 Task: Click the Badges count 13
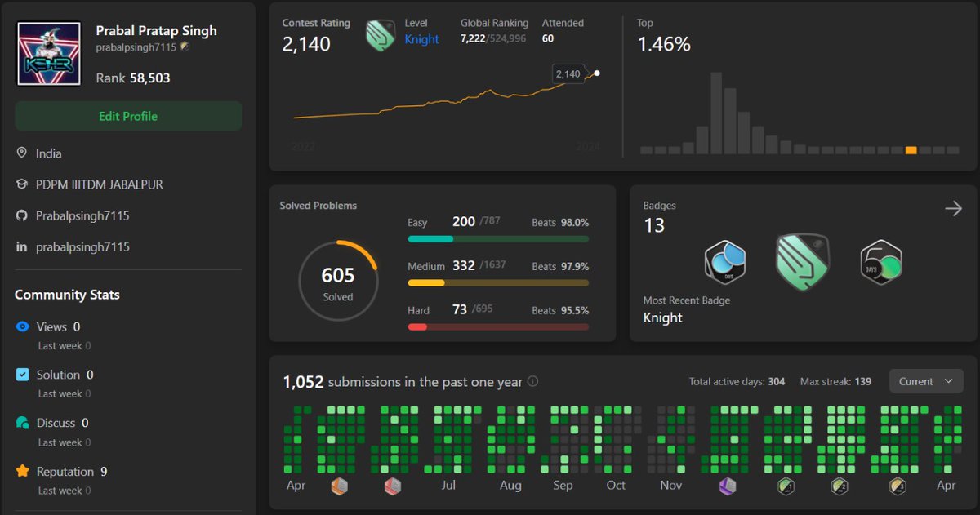click(654, 225)
